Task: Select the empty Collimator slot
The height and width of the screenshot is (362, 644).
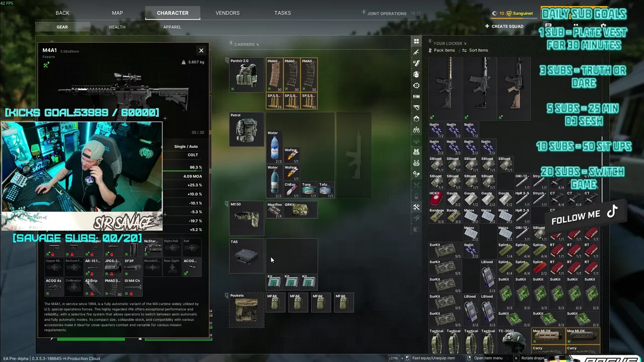Action: pos(73,287)
